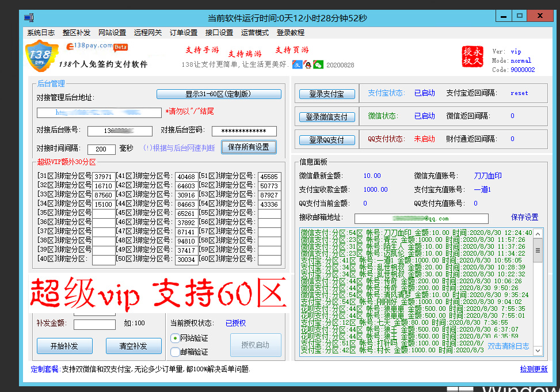Open the 远程网关 menu
The image size is (560, 392).
[x=148, y=32]
